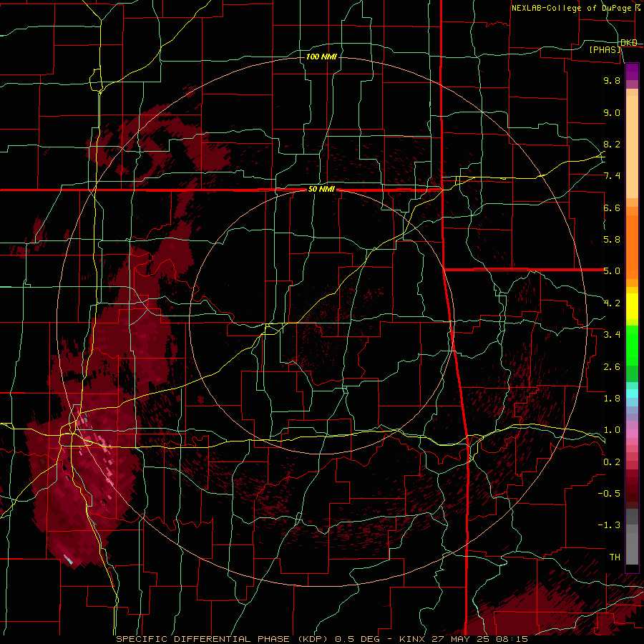Click the 6.6 value on the color scale

tap(612, 208)
